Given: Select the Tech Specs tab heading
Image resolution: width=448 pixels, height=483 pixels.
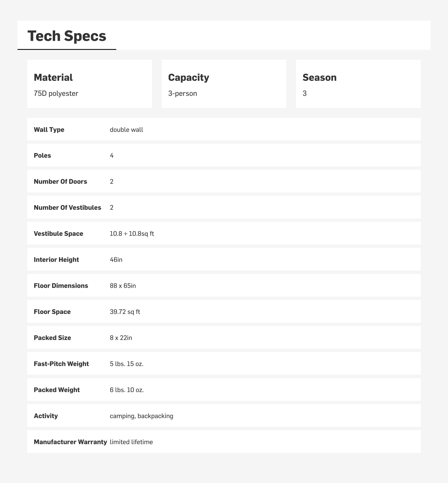Looking at the screenshot, I should [67, 36].
